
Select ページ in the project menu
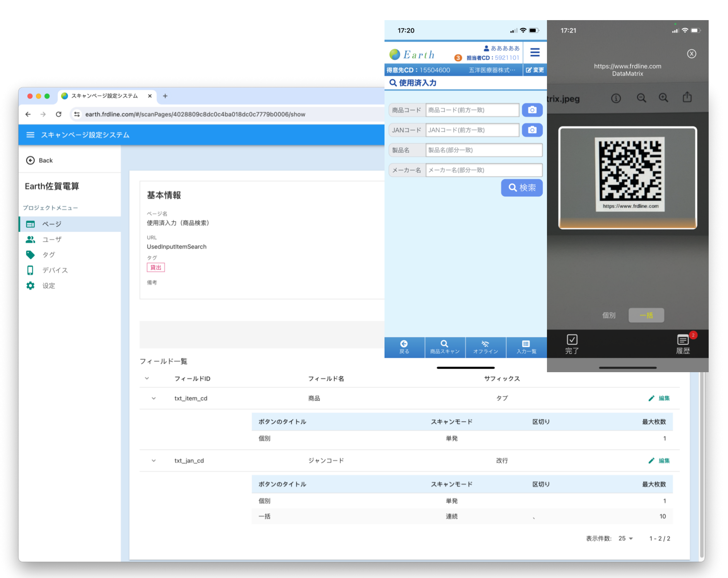tap(70, 224)
